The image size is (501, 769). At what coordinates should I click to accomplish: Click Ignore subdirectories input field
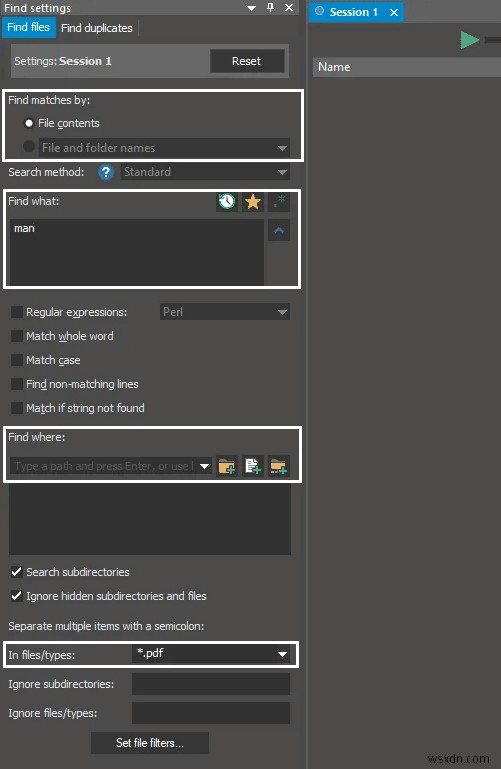(211, 684)
